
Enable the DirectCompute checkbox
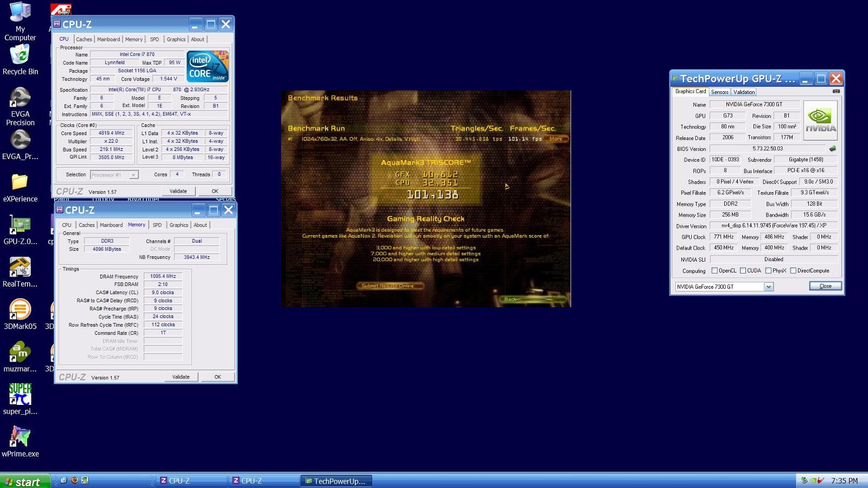(x=793, y=270)
